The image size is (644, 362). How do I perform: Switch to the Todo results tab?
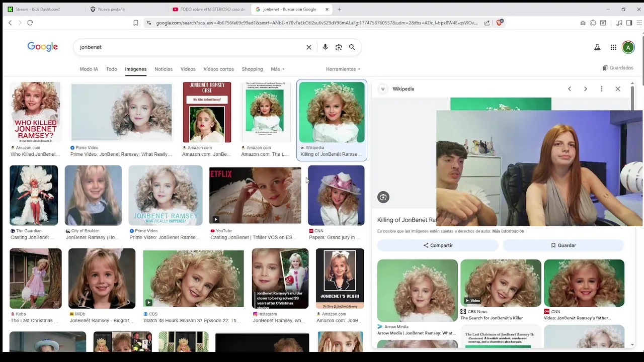coord(112,69)
